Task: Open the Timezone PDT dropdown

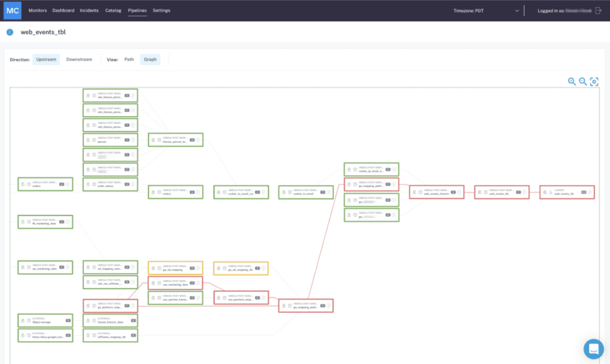Action: (486, 11)
